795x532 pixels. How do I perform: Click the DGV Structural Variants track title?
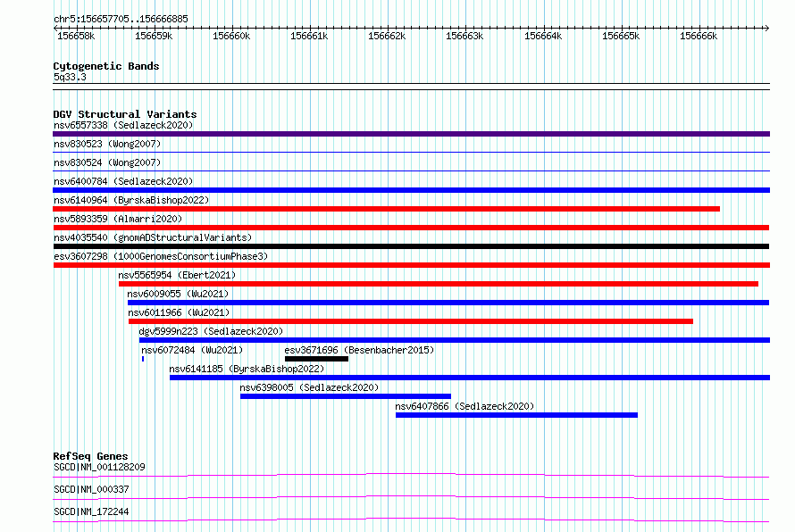(125, 114)
